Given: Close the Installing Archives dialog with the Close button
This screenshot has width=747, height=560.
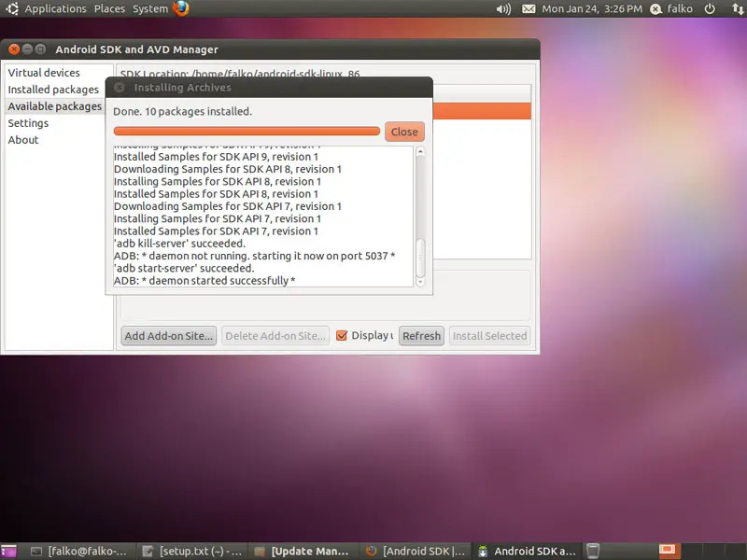Looking at the screenshot, I should coord(404,132).
